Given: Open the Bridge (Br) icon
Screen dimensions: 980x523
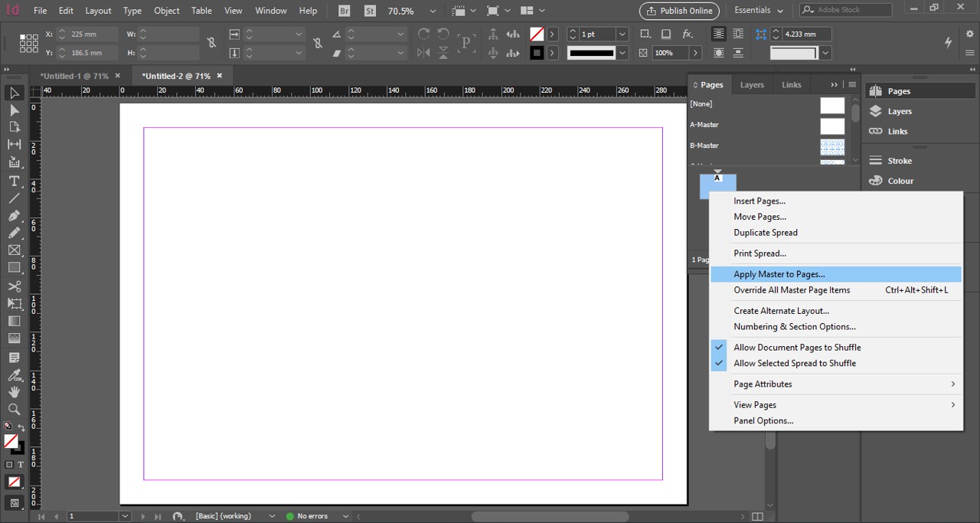Looking at the screenshot, I should click(345, 11).
